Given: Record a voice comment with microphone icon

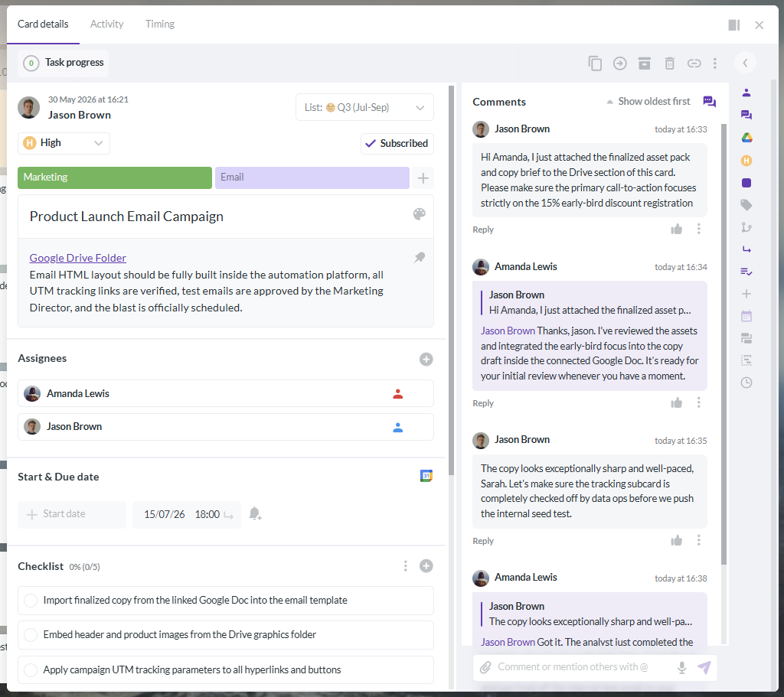Looking at the screenshot, I should pyautogui.click(x=681, y=667).
